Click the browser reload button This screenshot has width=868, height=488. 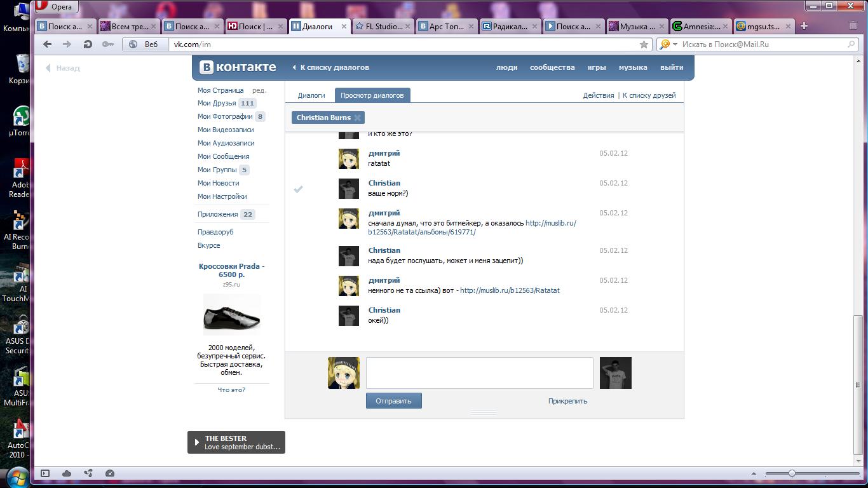(88, 44)
